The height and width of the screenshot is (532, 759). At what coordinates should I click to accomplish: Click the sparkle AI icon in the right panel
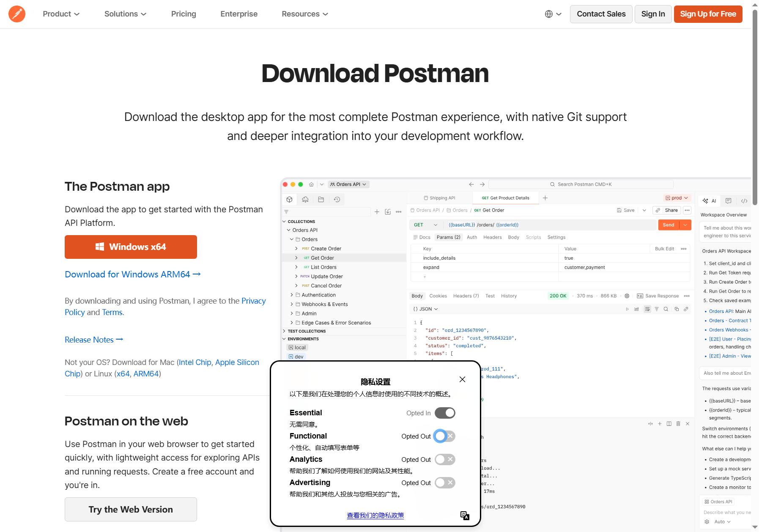pyautogui.click(x=705, y=201)
